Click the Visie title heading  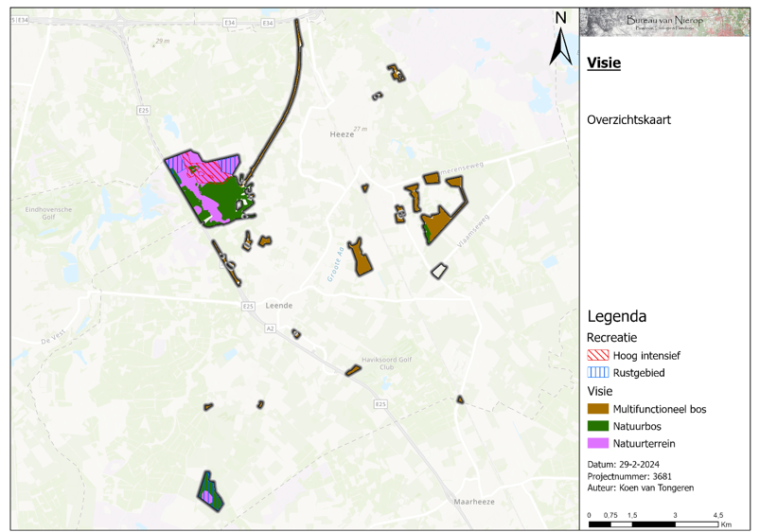(604, 63)
